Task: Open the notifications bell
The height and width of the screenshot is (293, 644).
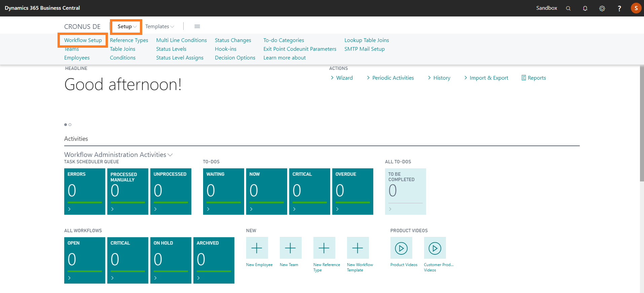Action: (x=585, y=8)
